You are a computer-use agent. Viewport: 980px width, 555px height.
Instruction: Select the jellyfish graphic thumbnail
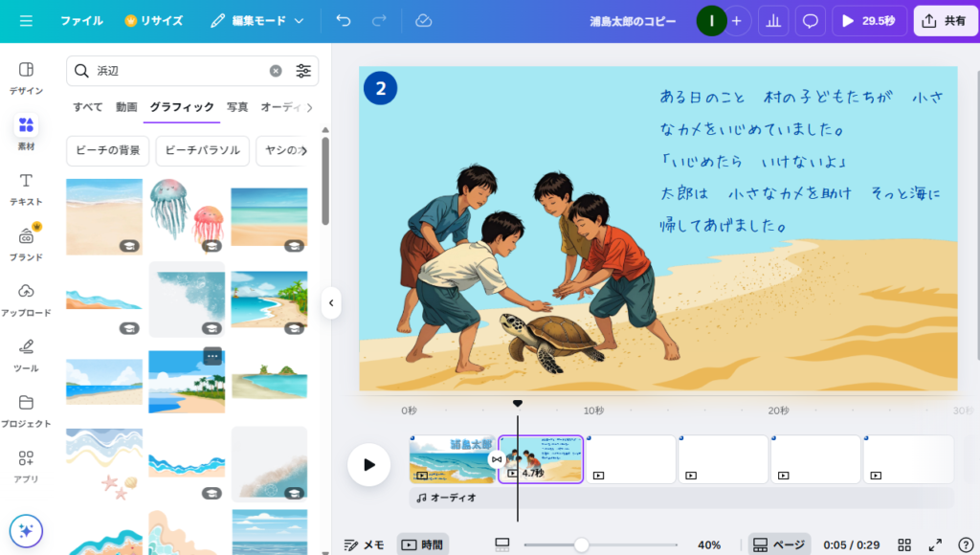187,216
